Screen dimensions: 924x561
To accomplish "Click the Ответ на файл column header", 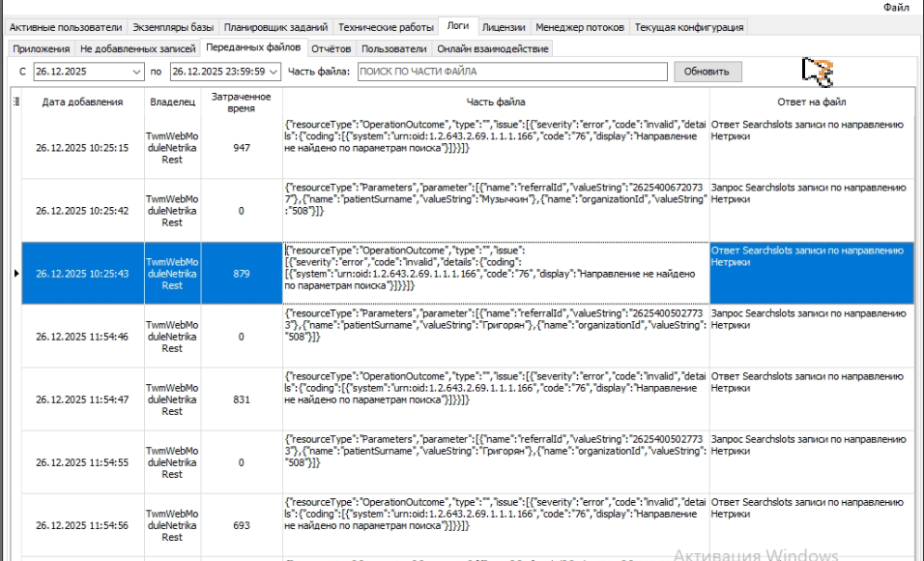I will click(x=812, y=103).
